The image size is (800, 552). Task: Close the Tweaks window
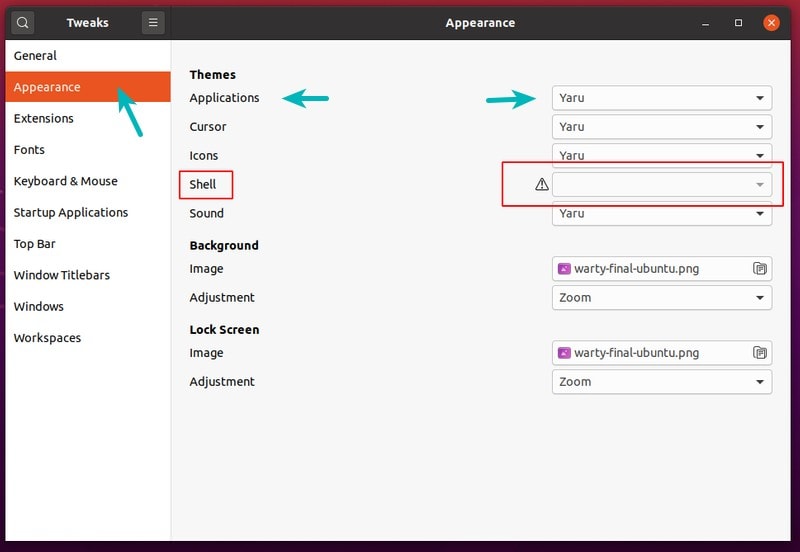click(771, 23)
